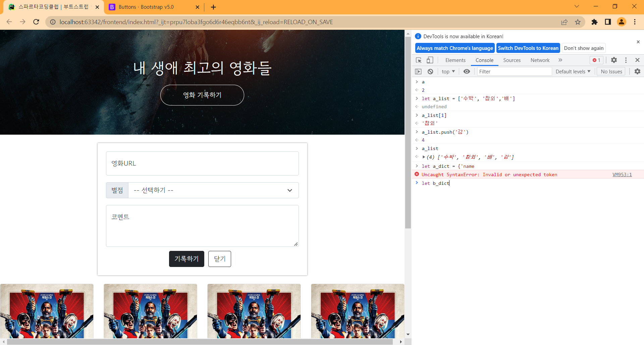Reload the current page

pos(36,22)
